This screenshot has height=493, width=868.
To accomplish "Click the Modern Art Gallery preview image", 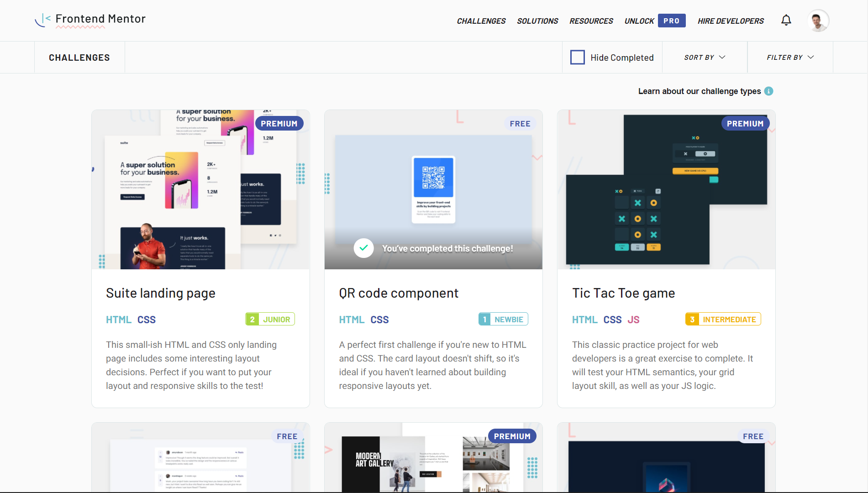I will click(x=433, y=458).
